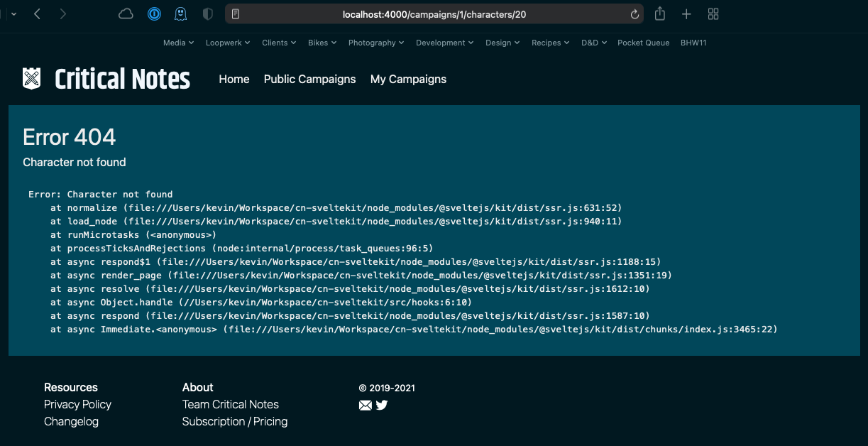Click the Error 404 heading
868x446 pixels.
click(x=69, y=137)
